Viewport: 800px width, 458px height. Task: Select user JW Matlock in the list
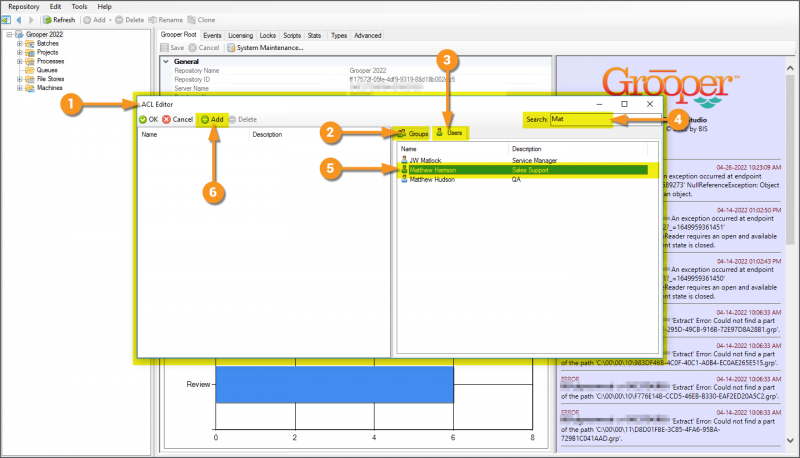click(x=524, y=161)
